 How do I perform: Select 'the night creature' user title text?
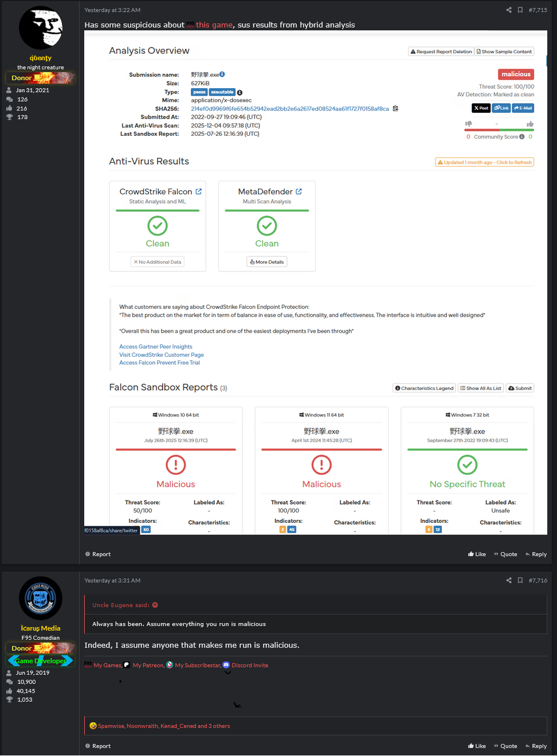pyautogui.click(x=41, y=67)
